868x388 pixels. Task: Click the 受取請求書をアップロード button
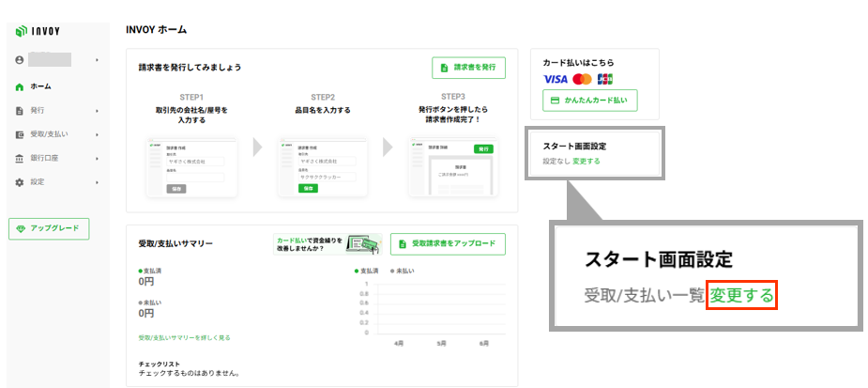[448, 244]
